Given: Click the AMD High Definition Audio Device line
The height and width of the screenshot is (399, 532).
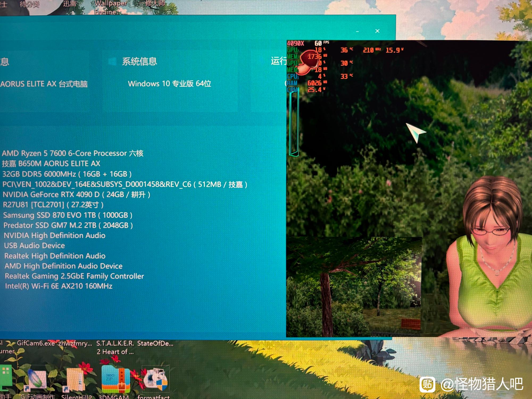Looking at the screenshot, I should [x=64, y=266].
